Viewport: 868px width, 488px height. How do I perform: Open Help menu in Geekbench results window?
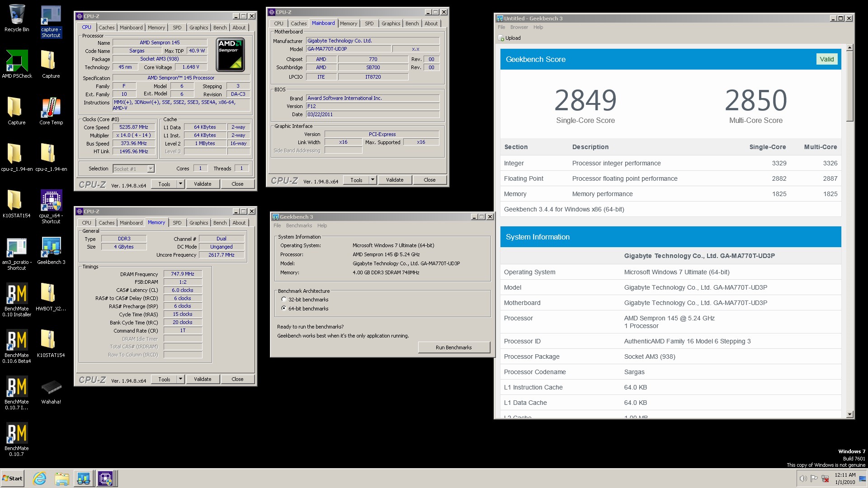click(538, 27)
